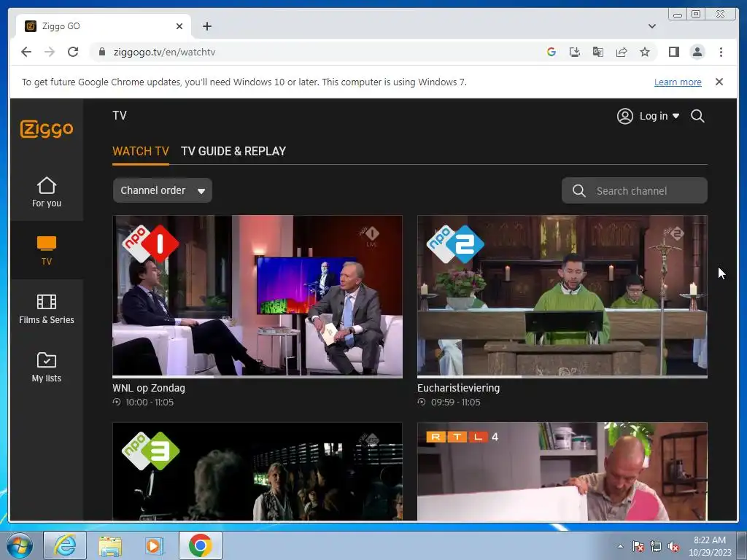Select the Ziggo GO browser tab
The width and height of the screenshot is (747, 560).
pyautogui.click(x=104, y=26)
